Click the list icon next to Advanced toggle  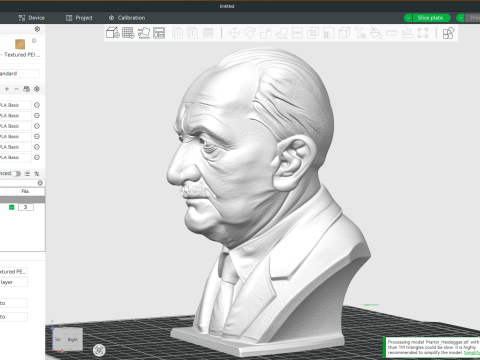tap(27, 174)
